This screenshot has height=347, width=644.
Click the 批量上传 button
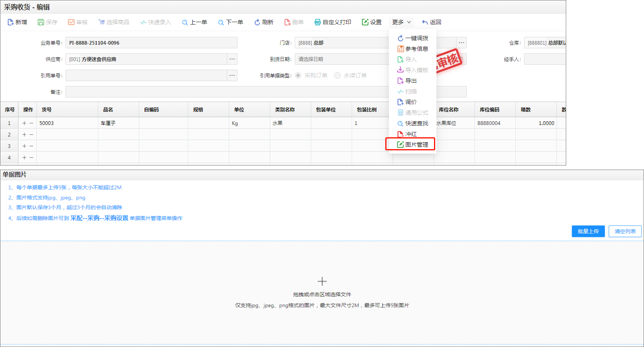point(588,231)
